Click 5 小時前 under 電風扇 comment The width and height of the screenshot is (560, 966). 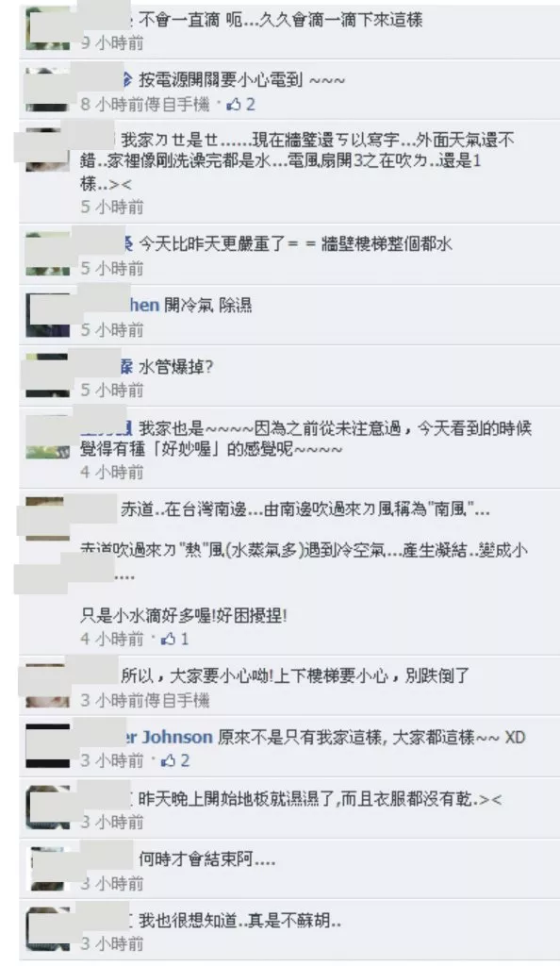pyautogui.click(x=112, y=207)
